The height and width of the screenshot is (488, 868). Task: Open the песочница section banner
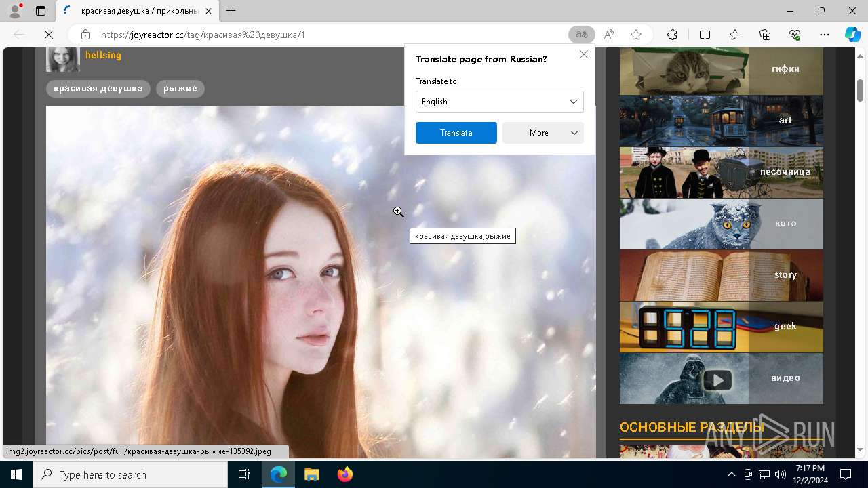coord(722,172)
